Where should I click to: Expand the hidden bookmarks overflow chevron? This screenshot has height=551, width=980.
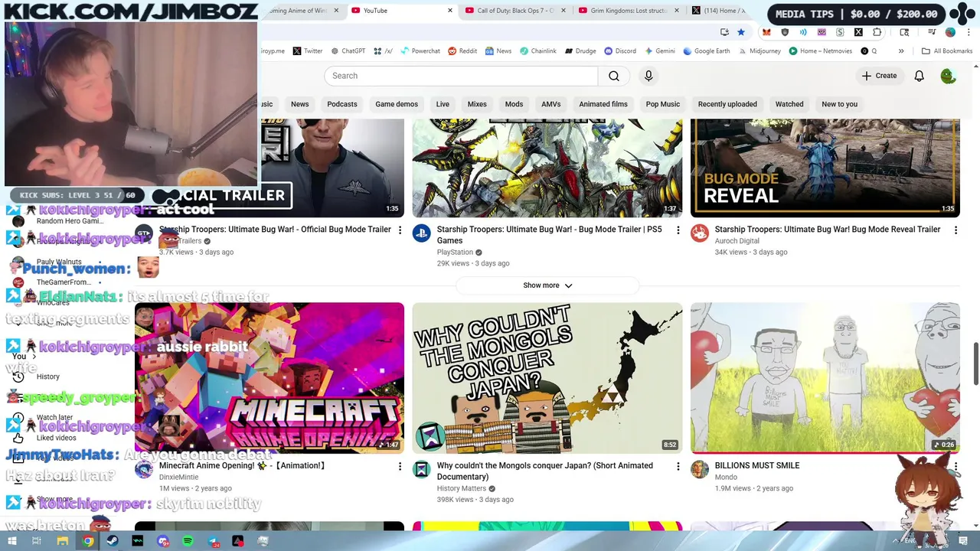click(x=901, y=51)
